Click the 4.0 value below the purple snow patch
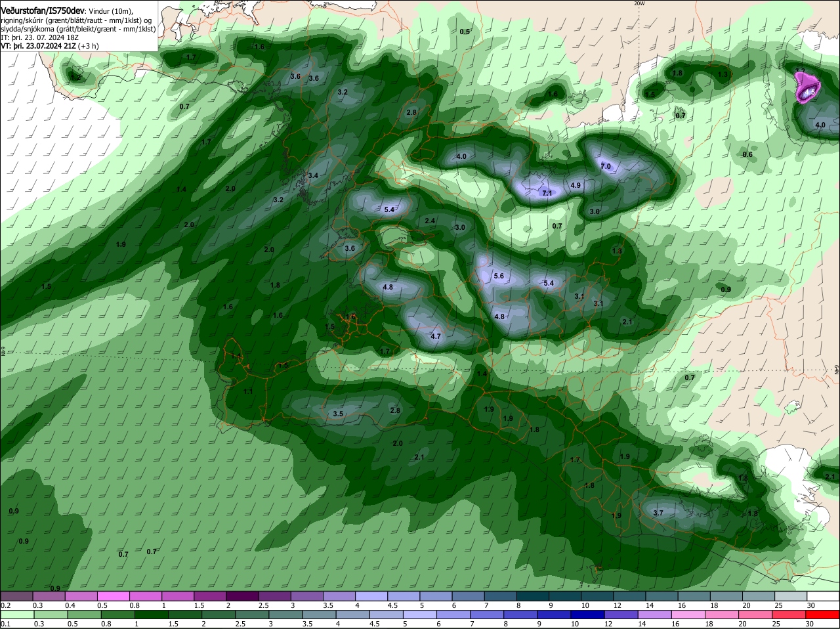 tap(820, 125)
